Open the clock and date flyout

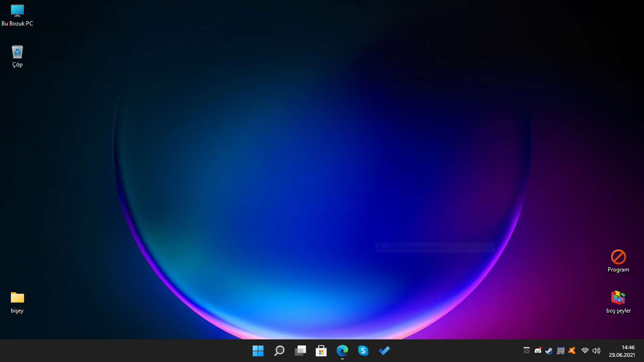[622, 351]
